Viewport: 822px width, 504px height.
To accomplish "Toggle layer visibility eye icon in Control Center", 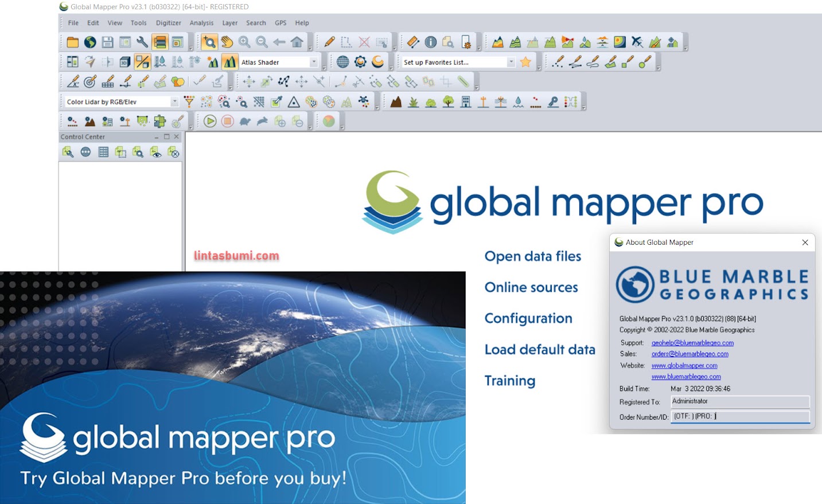I will point(155,152).
